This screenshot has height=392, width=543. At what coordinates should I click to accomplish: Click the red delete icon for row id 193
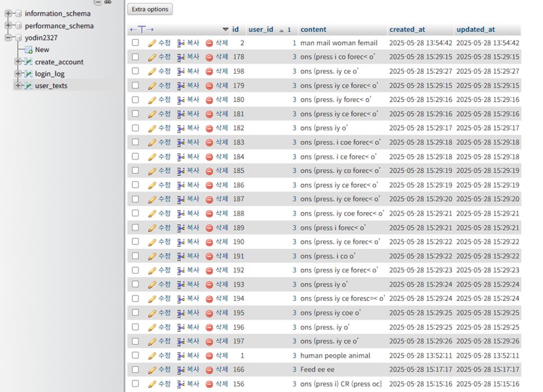point(209,285)
